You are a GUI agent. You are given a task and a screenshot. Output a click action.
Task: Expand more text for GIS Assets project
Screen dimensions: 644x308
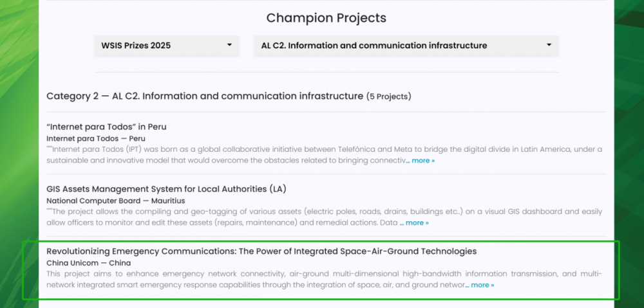coord(414,223)
